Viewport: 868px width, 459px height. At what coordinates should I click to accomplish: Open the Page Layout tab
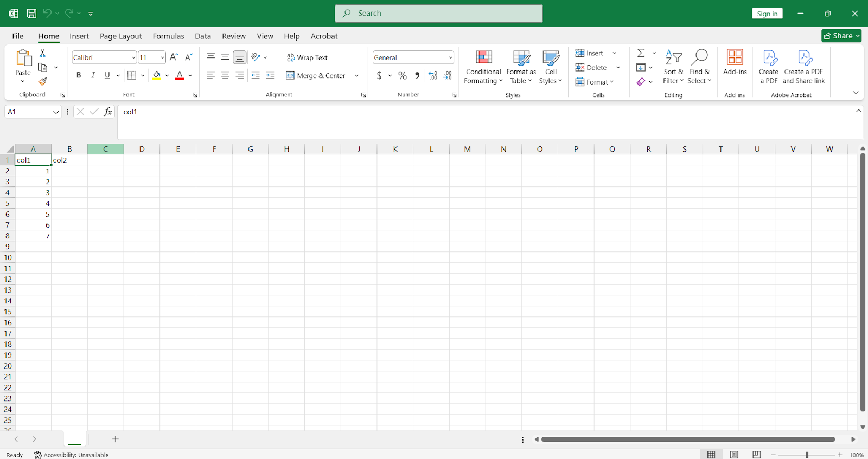[120, 36]
